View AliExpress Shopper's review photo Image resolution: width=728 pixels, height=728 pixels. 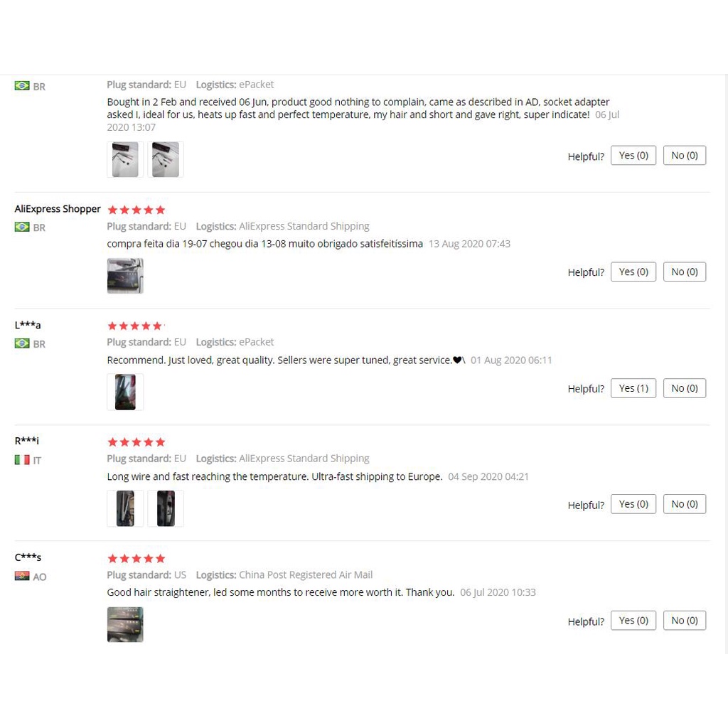click(x=125, y=276)
